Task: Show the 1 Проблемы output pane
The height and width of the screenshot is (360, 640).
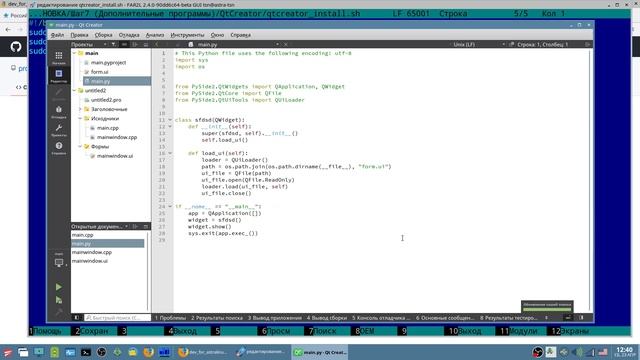Action: click(170, 318)
